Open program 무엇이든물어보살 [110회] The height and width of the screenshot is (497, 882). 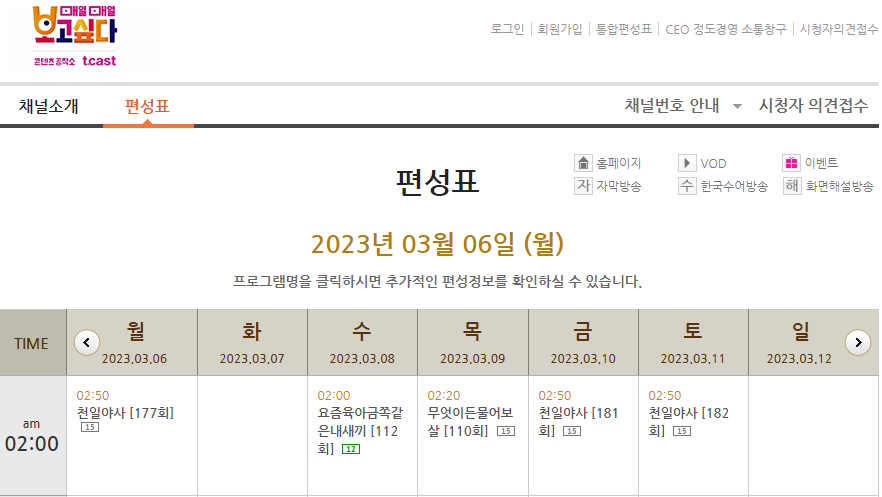click(470, 422)
